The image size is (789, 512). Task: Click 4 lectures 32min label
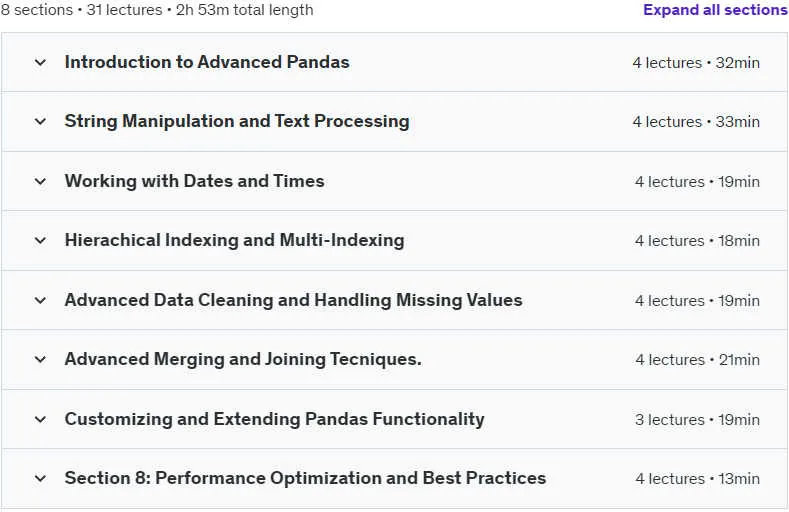click(x=696, y=63)
